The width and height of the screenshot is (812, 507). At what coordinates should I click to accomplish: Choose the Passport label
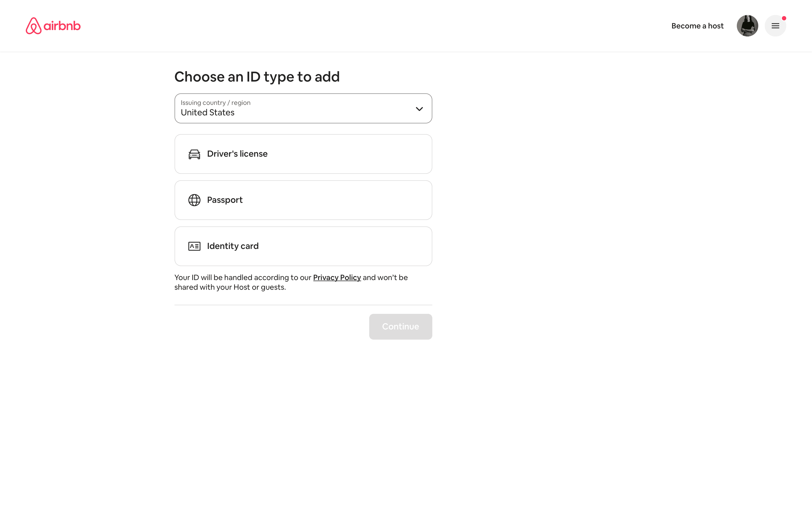(225, 200)
